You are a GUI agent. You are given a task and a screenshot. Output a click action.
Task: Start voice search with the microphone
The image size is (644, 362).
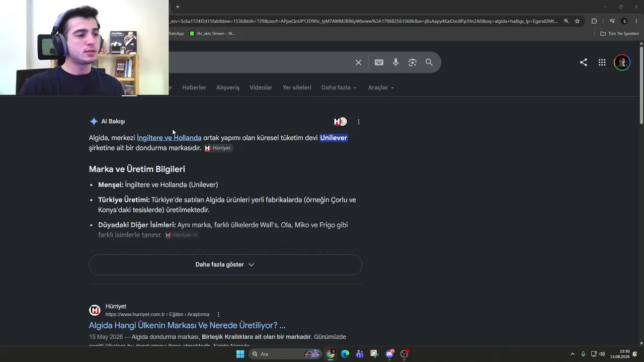point(396,62)
